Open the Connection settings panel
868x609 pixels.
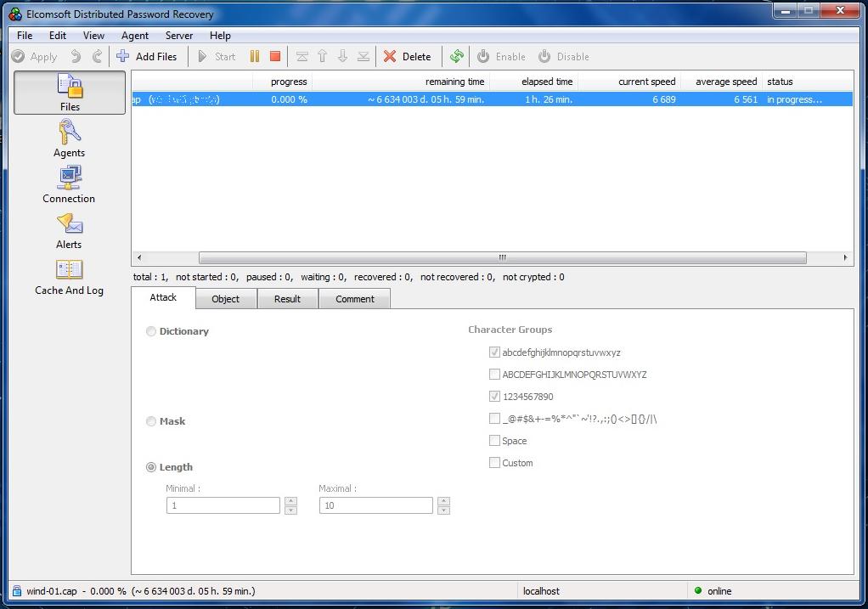(69, 185)
